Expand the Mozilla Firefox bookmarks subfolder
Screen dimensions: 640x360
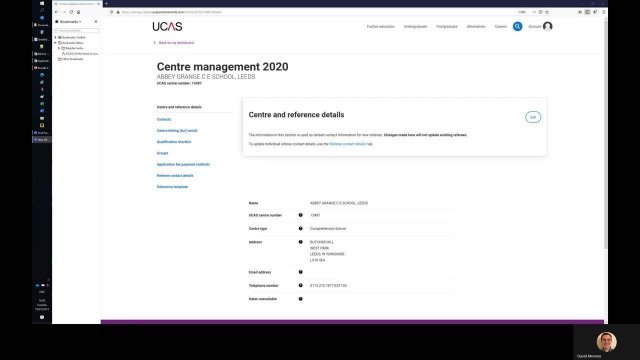[x=59, y=48]
